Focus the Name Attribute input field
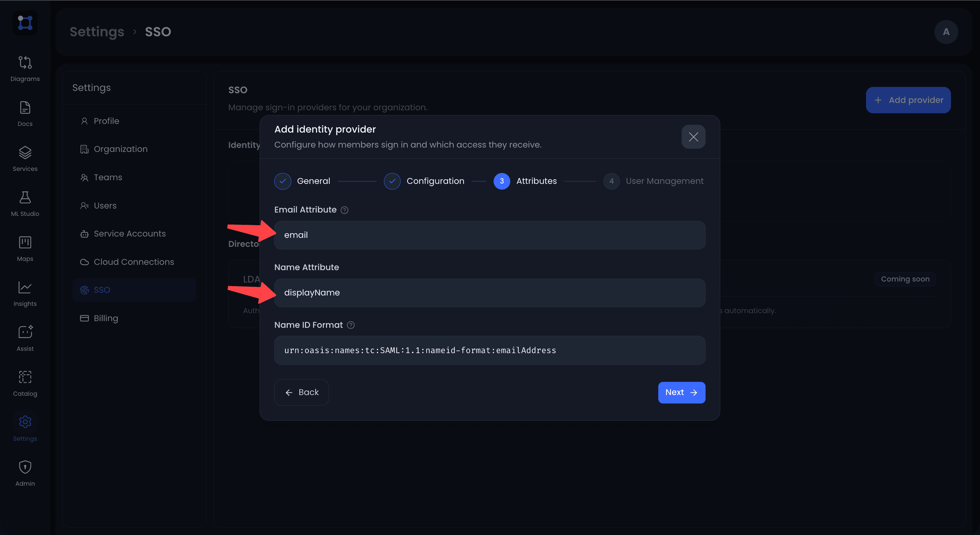The width and height of the screenshot is (980, 535). (490, 293)
